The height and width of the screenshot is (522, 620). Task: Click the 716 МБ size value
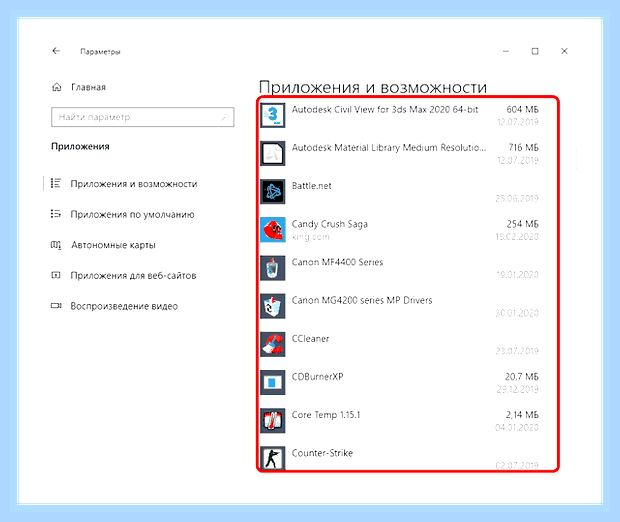pyautogui.click(x=524, y=148)
